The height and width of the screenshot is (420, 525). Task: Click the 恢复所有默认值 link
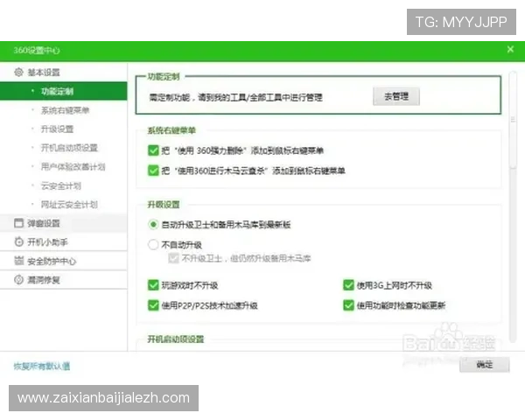42,366
